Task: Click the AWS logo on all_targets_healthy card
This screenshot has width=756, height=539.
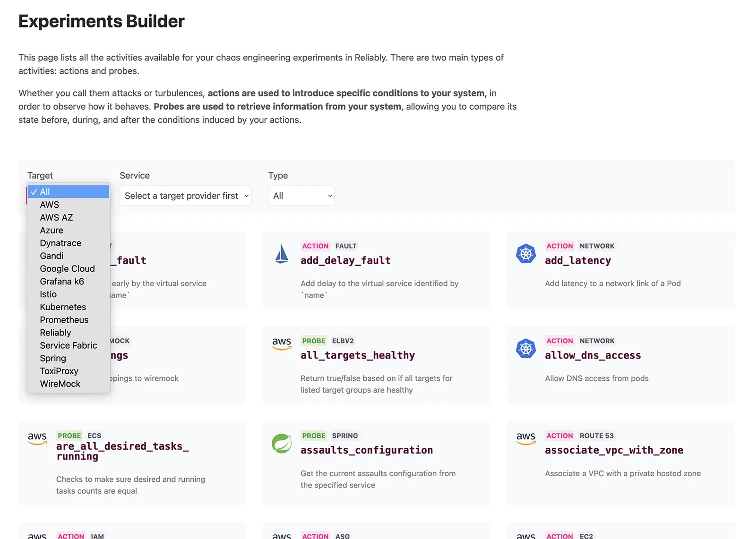Action: tap(282, 343)
